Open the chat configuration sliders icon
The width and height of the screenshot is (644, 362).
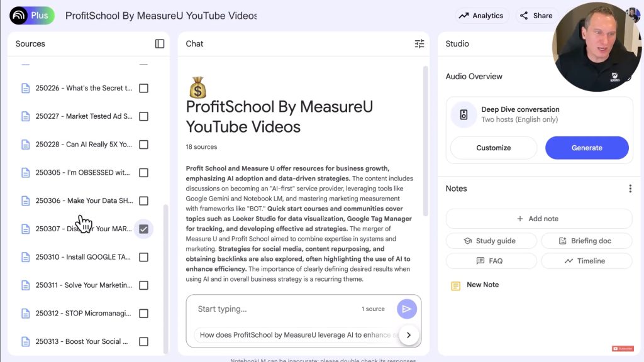(419, 43)
